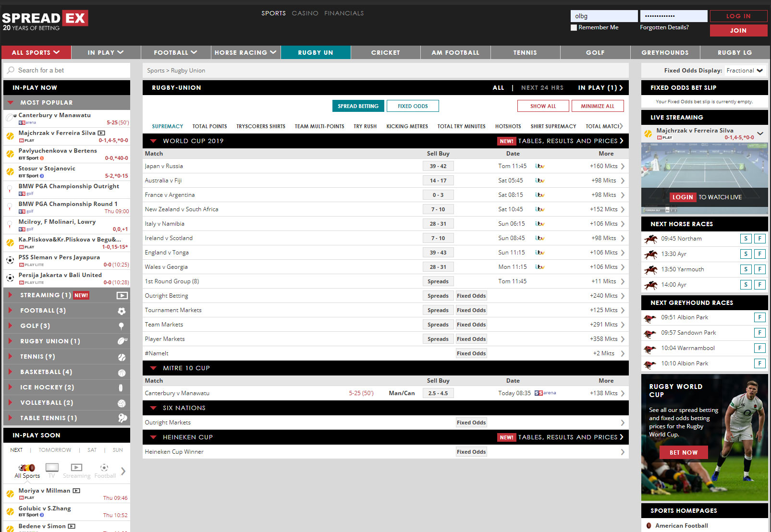Image resolution: width=771 pixels, height=532 pixels.
Task: Click the Spreadex logo
Action: 45,20
